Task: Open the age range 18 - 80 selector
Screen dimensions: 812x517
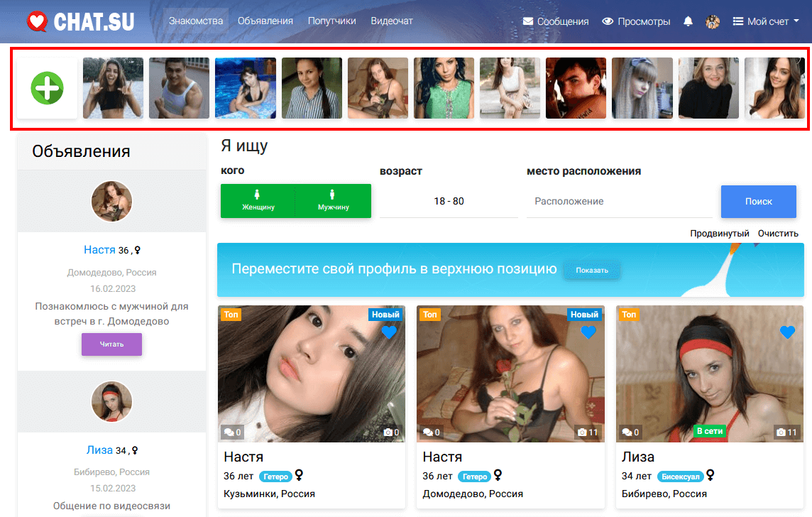Action: (x=449, y=201)
